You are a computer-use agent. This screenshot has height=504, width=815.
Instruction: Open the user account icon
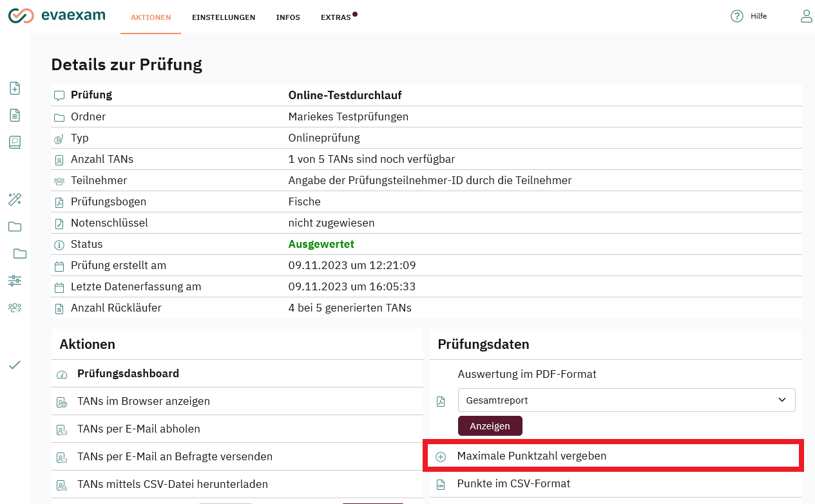[x=806, y=16]
